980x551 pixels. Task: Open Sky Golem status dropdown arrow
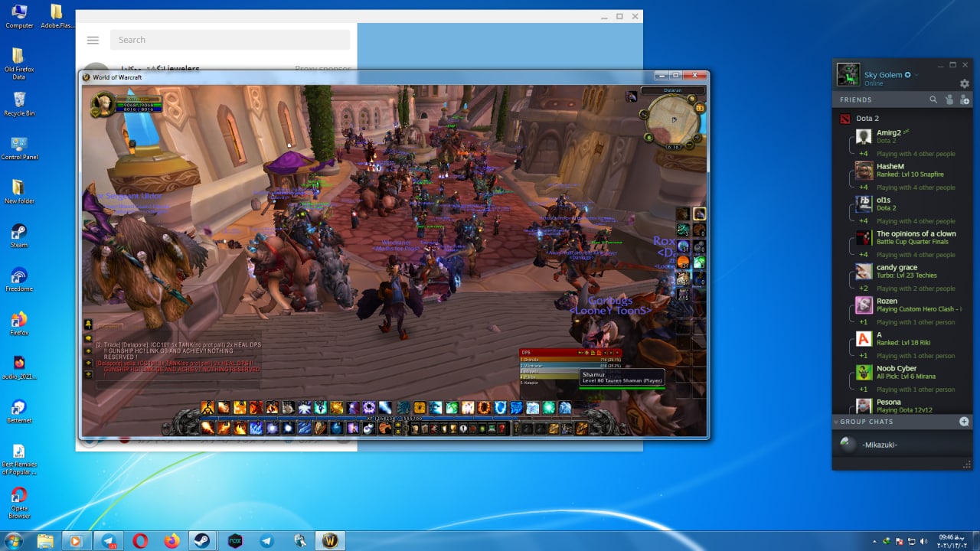[916, 75]
